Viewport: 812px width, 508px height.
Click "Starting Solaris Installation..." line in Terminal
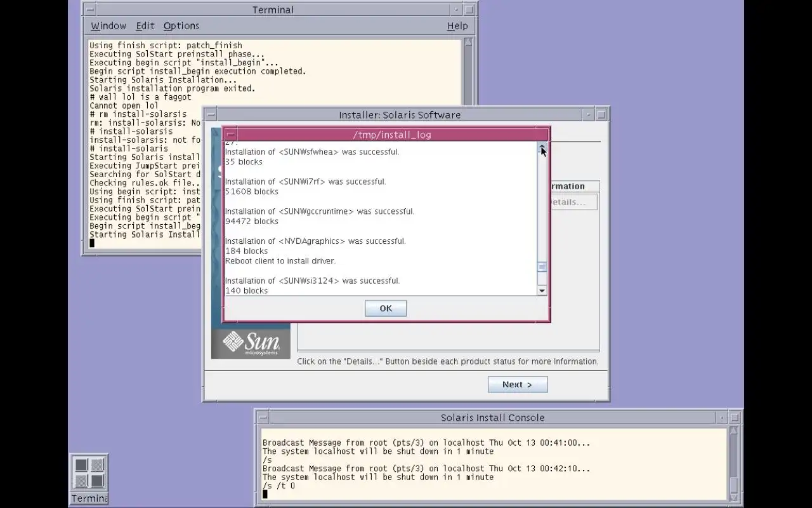(x=163, y=80)
